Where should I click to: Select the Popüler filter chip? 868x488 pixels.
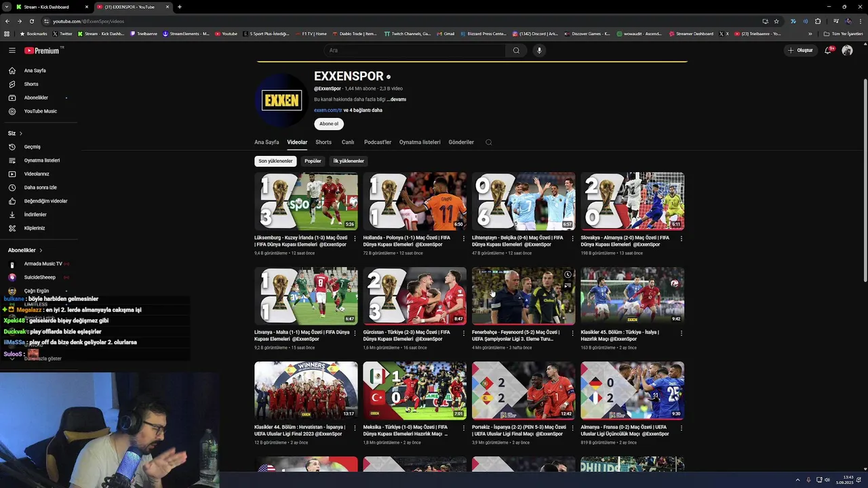pos(313,161)
